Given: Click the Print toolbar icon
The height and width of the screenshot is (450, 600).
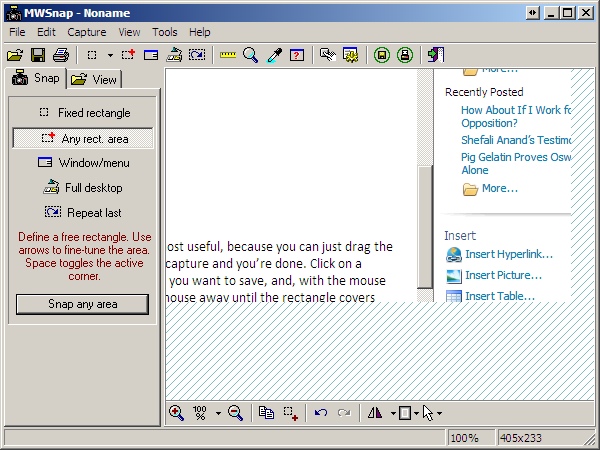Looking at the screenshot, I should [61, 55].
